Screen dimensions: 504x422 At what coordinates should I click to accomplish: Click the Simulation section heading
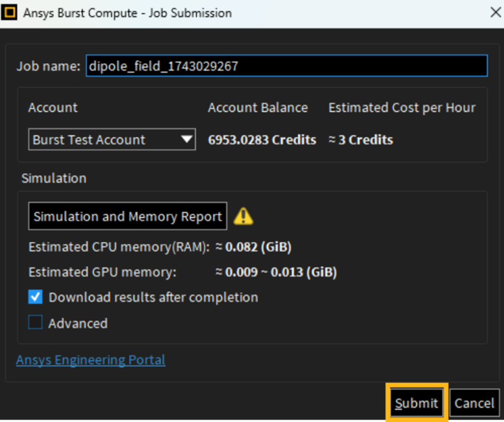point(54,178)
